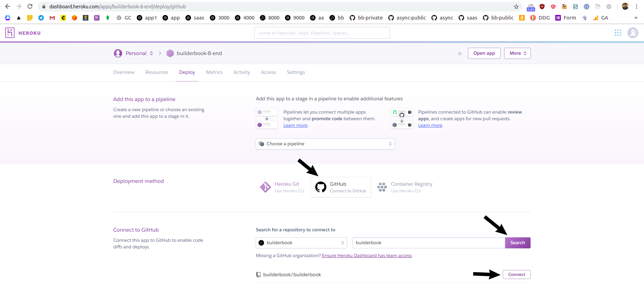This screenshot has height=286, width=644.
Task: Open the Telegram bookmark icon
Action: coord(41,18)
